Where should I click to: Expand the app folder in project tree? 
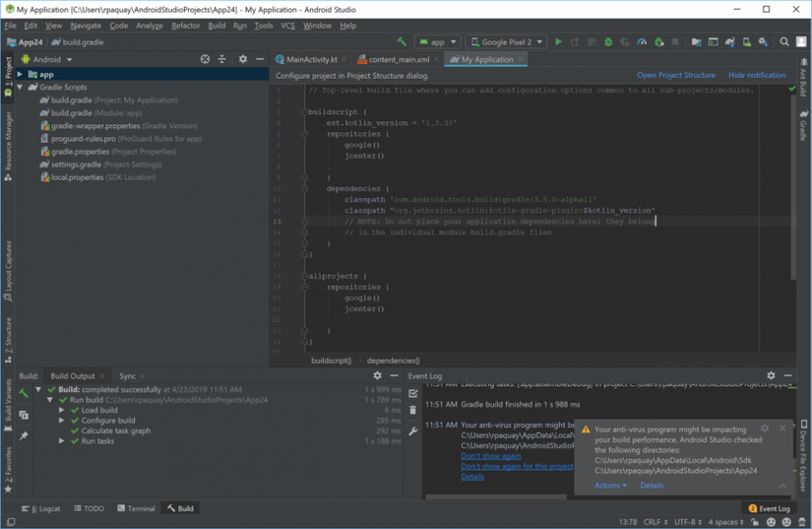(x=20, y=74)
